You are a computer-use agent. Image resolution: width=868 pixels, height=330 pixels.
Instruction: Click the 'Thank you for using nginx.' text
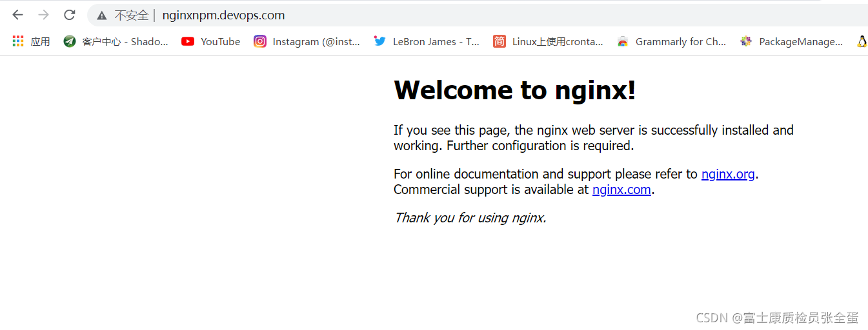point(470,218)
